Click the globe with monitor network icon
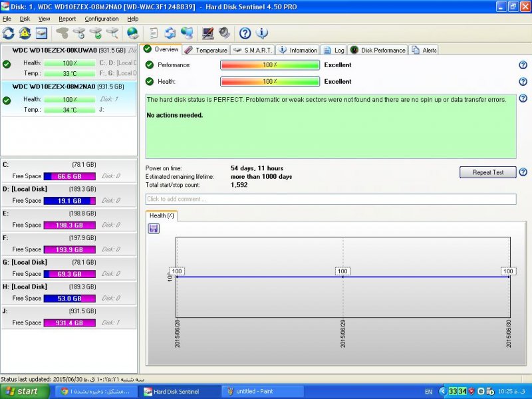Image resolution: width=532 pixels, height=399 pixels. point(187,33)
